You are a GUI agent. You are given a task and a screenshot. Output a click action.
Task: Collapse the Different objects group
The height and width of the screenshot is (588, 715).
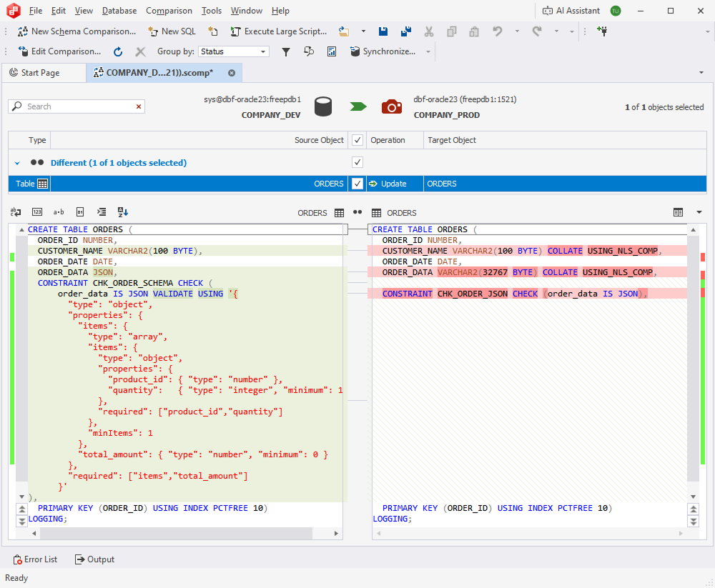(x=16, y=162)
